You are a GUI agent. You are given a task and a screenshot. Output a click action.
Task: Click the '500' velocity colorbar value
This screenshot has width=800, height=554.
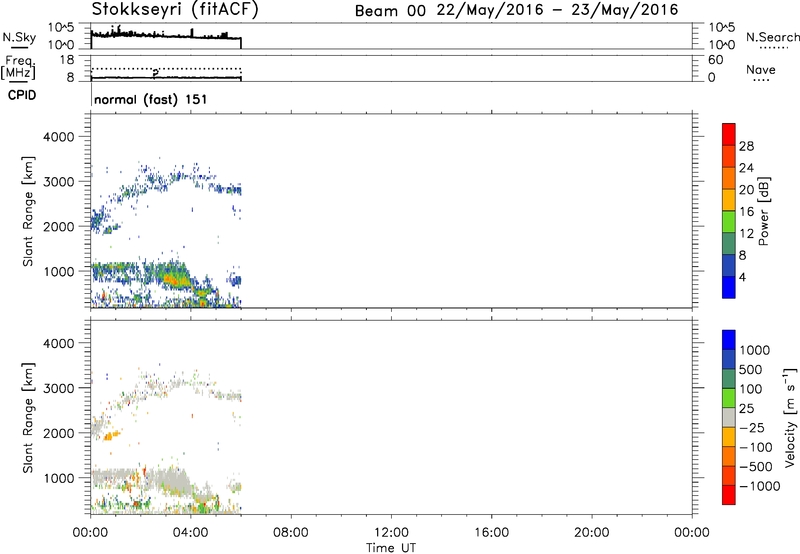click(751, 370)
